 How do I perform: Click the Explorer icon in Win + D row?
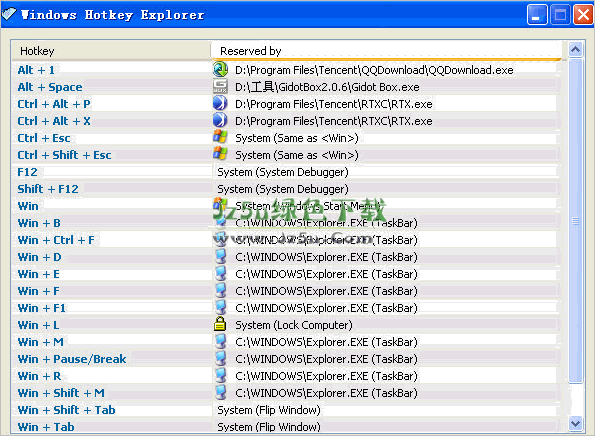(220, 257)
